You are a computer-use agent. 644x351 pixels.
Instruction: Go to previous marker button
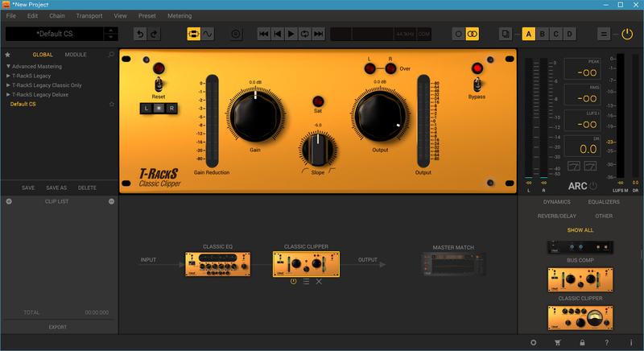[x=278, y=34]
